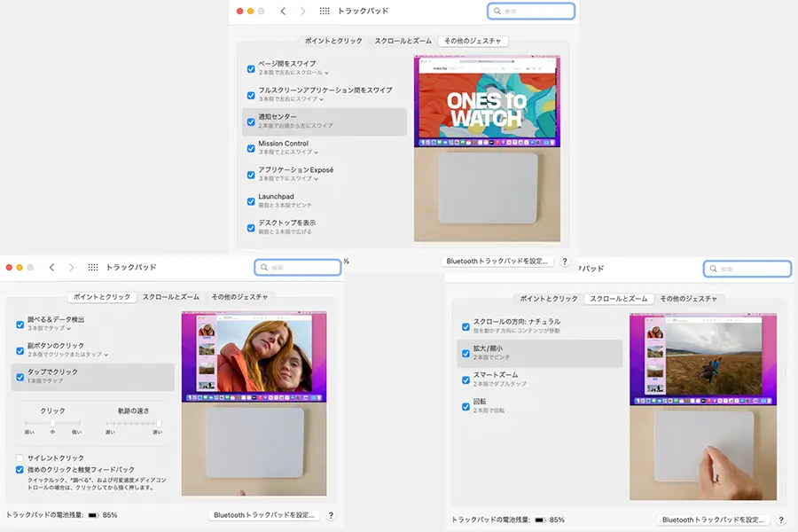Click red close button of top window

(239, 11)
